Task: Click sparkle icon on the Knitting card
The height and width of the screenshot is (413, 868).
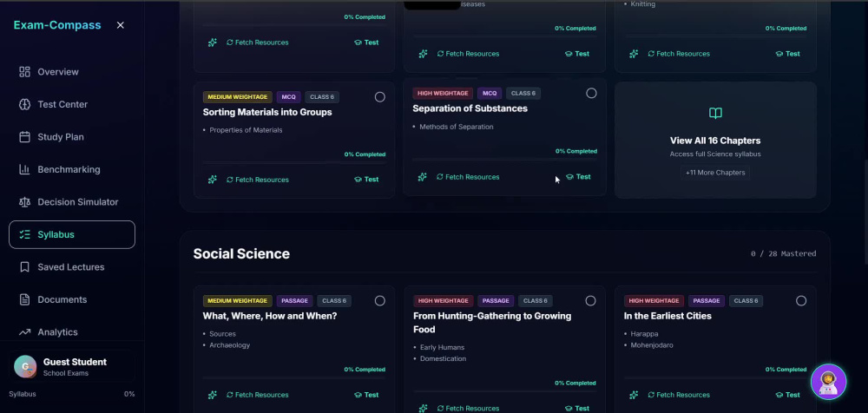Action: [x=634, y=54]
